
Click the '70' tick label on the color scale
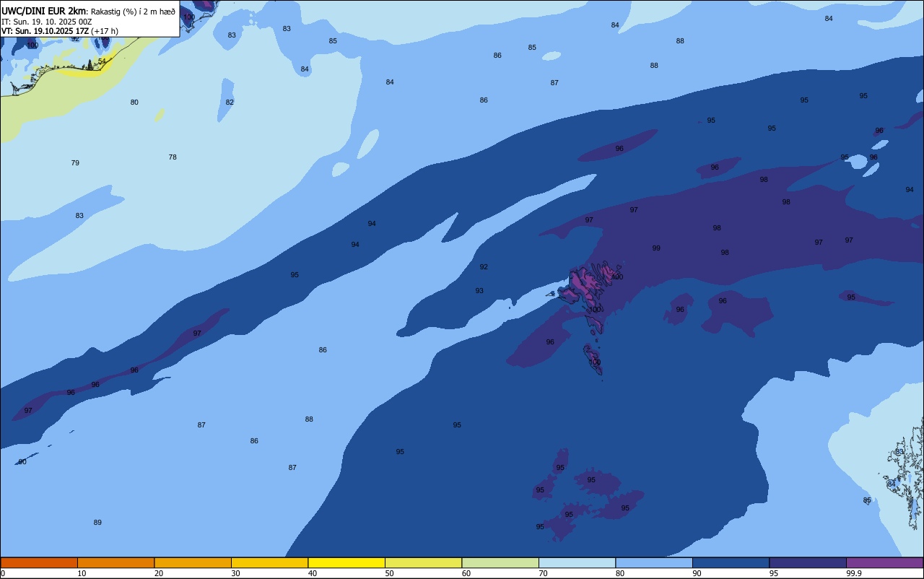[x=543, y=573]
